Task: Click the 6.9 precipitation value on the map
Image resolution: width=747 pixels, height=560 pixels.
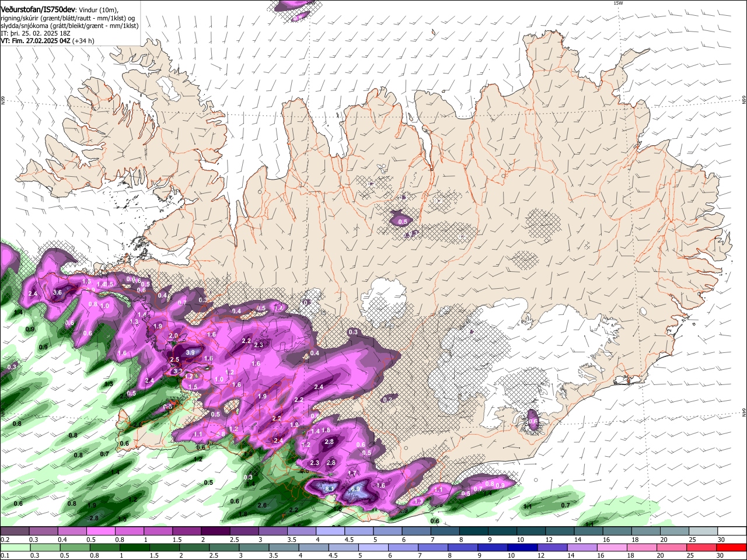Action: click(x=355, y=489)
